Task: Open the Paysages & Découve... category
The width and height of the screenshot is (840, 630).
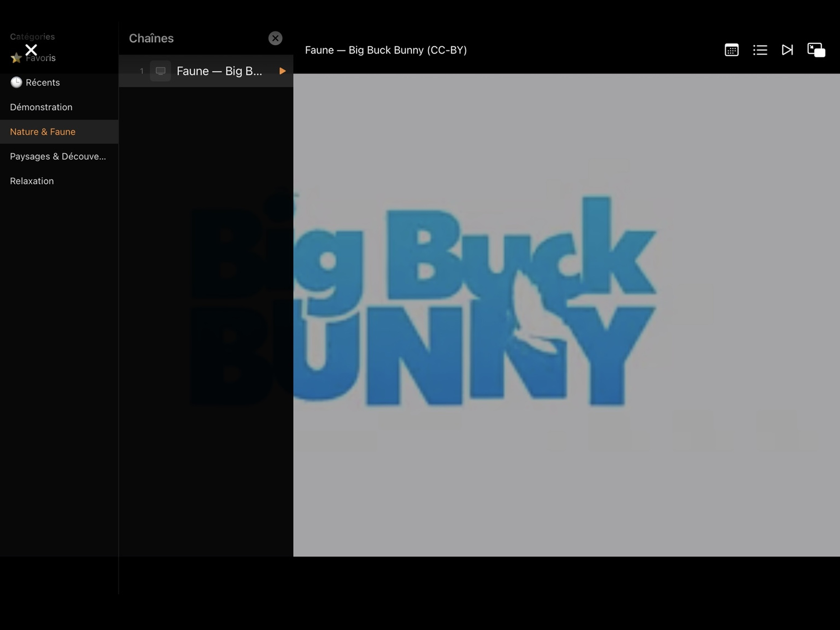Action: click(59, 157)
